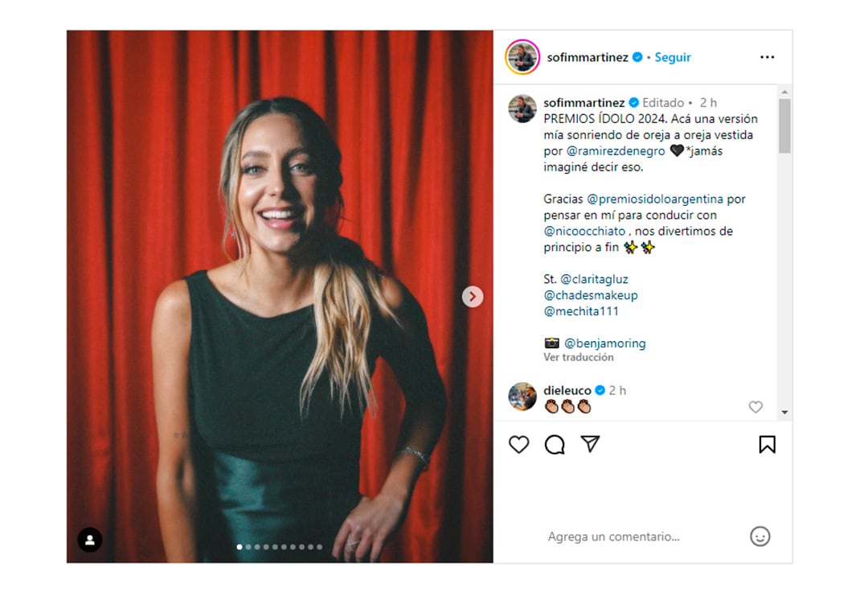This screenshot has width=868, height=604.
Task: Share the post via paper plane icon
Action: pyautogui.click(x=591, y=445)
